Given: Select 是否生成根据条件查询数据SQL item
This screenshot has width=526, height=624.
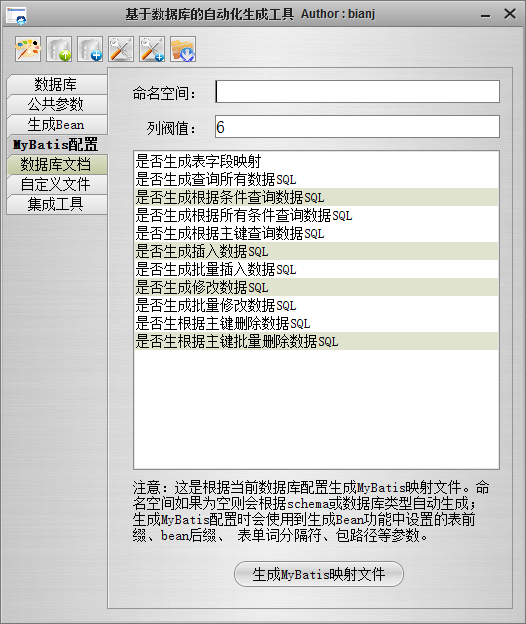Looking at the screenshot, I should pyautogui.click(x=316, y=197).
